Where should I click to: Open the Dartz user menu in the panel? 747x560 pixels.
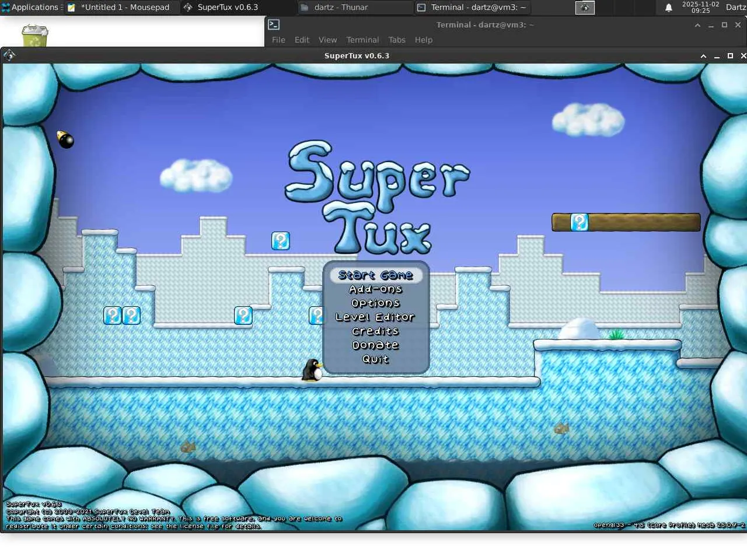736,7
